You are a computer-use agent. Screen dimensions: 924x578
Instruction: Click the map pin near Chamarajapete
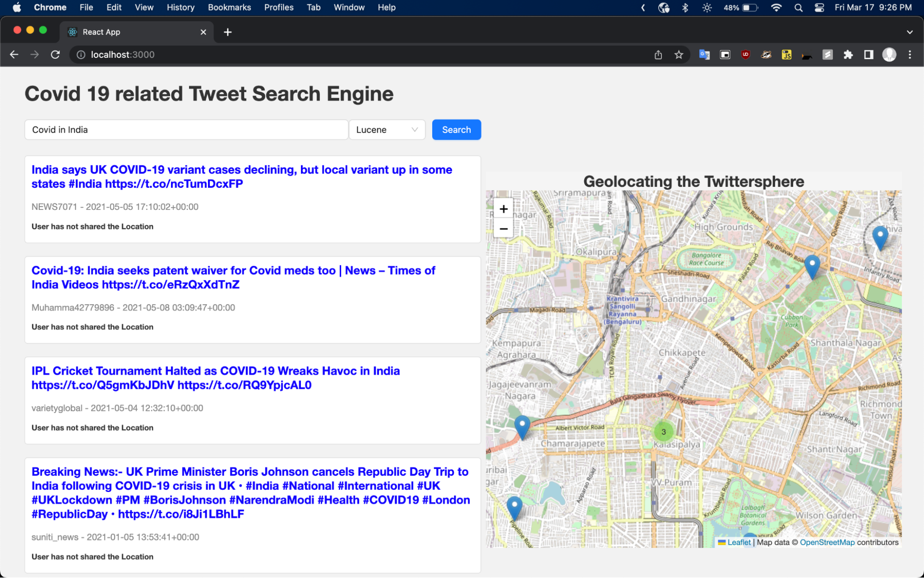(x=522, y=426)
